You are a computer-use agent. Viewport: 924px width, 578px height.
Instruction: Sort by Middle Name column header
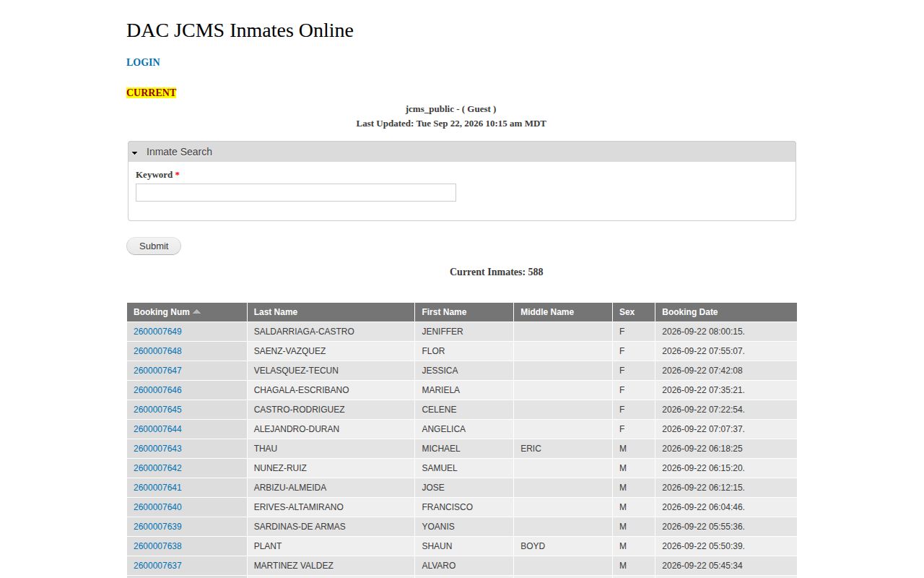click(547, 312)
